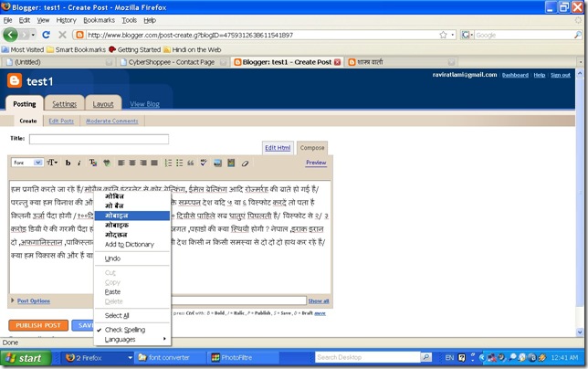
Task: Open the Bookmarks menu
Action: click(x=99, y=20)
